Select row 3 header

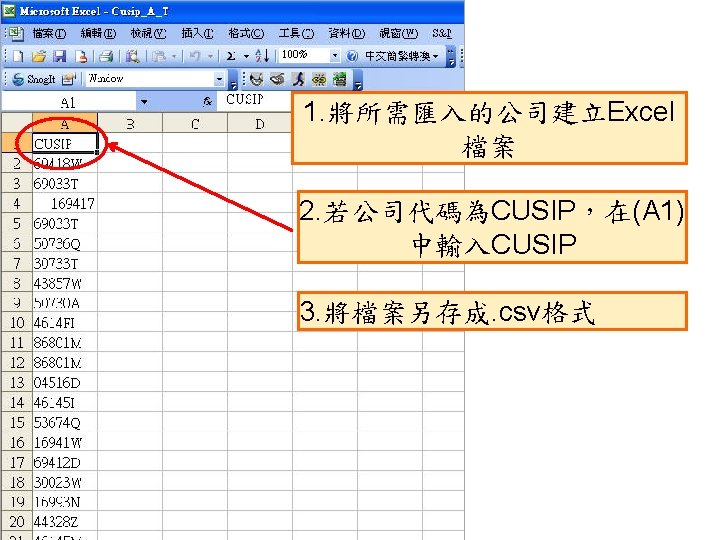coord(17,183)
